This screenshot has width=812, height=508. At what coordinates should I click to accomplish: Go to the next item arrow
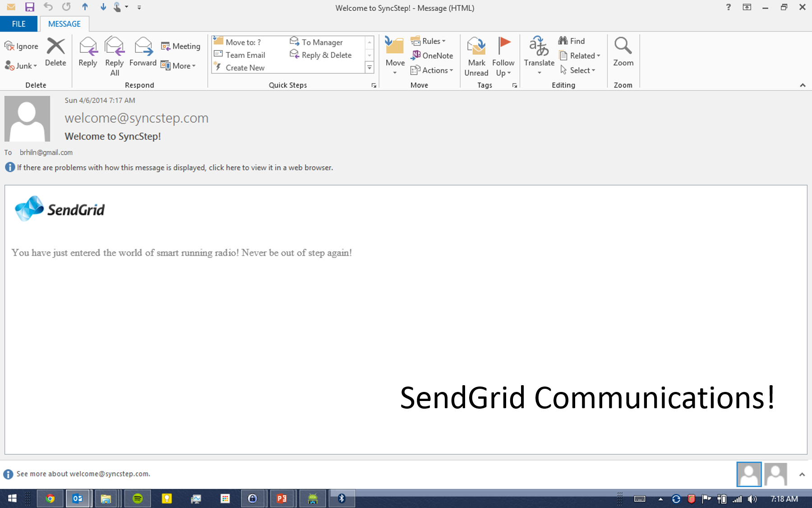103,7
